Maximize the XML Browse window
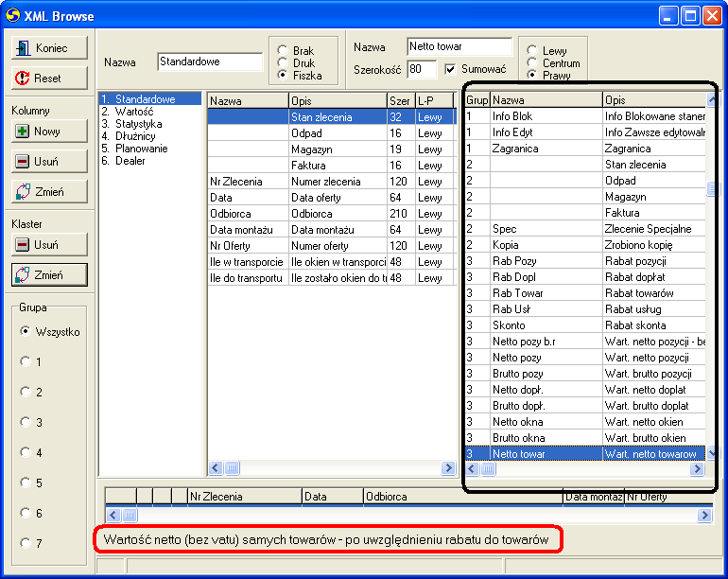Viewport: 728px width, 579px height. (x=690, y=16)
